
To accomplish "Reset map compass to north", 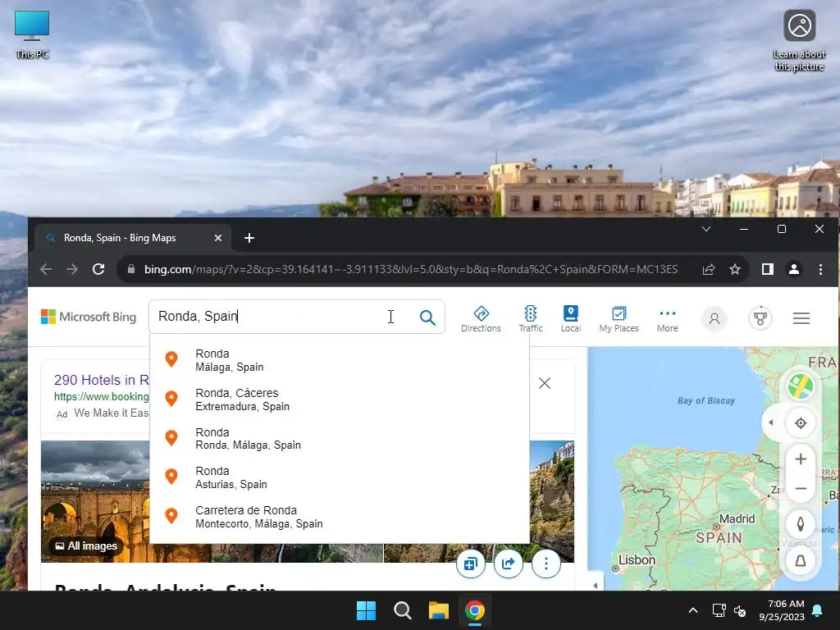I will click(x=801, y=523).
